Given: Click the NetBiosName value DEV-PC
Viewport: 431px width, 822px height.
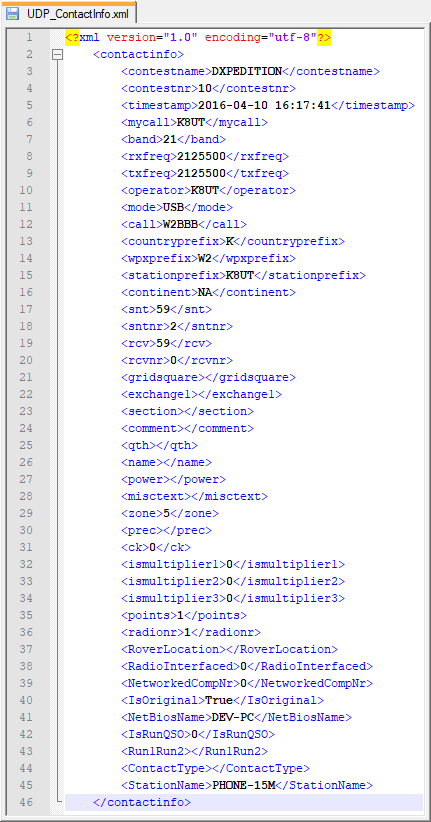Looking at the screenshot, I should click(x=229, y=717).
